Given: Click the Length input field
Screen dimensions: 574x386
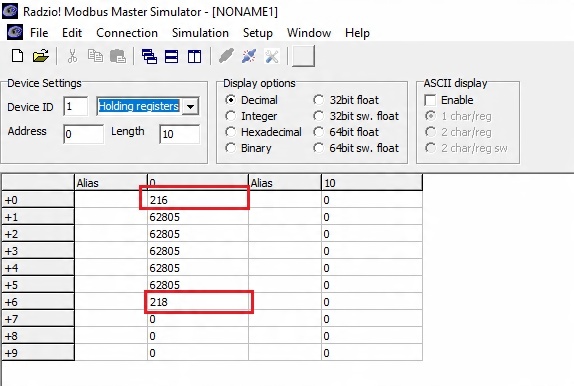Looking at the screenshot, I should tap(180, 134).
